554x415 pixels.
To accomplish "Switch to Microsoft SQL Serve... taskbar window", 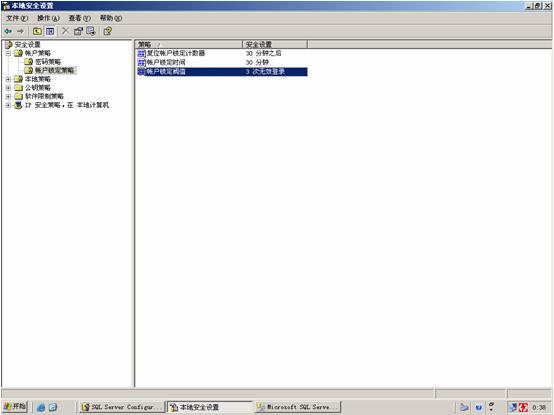I will (x=297, y=407).
